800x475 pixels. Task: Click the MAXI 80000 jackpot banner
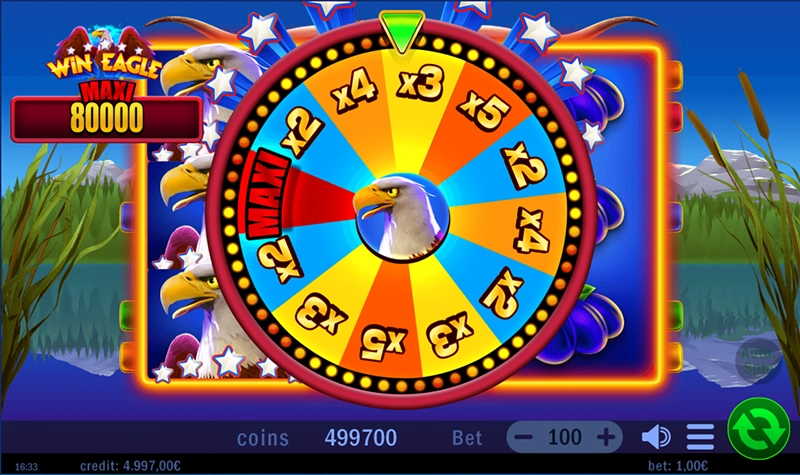point(106,115)
